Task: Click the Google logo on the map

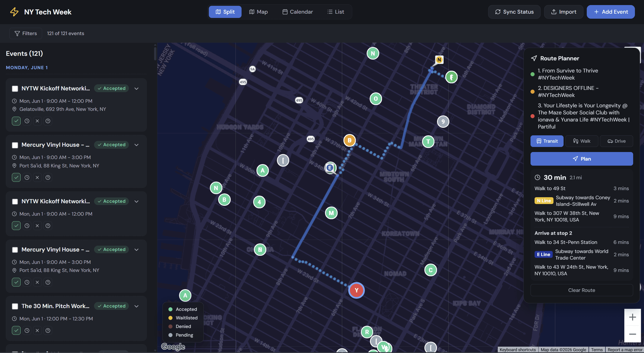Action: [x=173, y=347]
